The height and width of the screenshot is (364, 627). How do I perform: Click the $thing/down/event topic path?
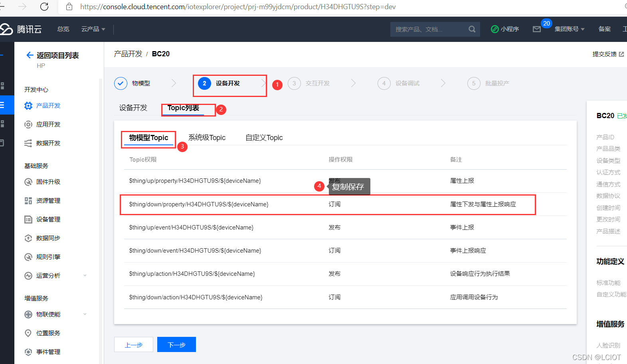195,251
